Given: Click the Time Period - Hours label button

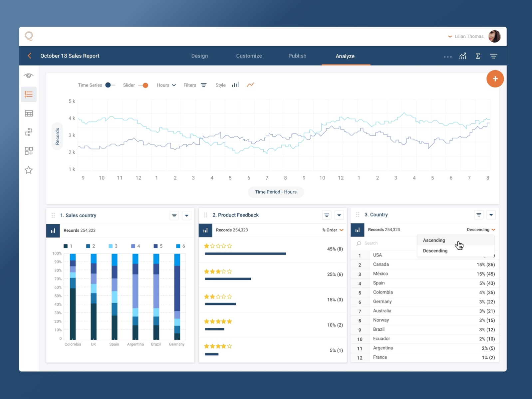Looking at the screenshot, I should [276, 192].
